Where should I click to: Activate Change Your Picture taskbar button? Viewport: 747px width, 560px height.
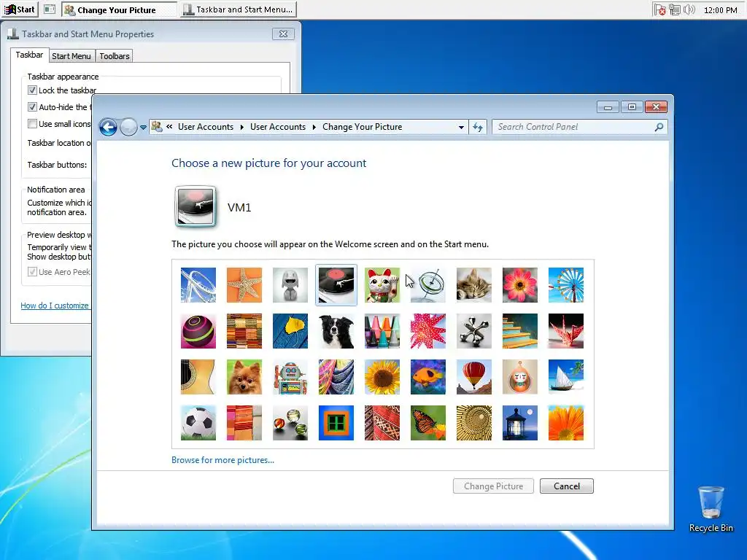coord(119,9)
